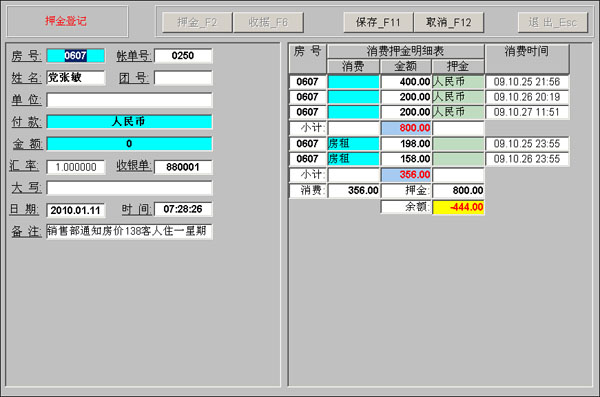Click the 姓名 guest name field
This screenshot has width=600, height=397.
click(75, 78)
